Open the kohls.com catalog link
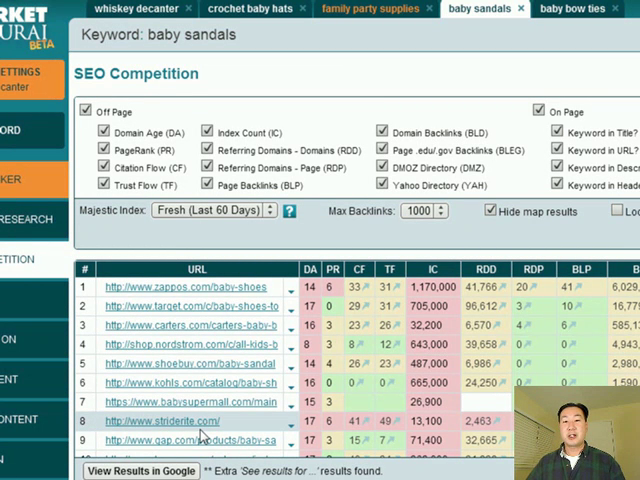This screenshot has width=640, height=480. point(191,382)
